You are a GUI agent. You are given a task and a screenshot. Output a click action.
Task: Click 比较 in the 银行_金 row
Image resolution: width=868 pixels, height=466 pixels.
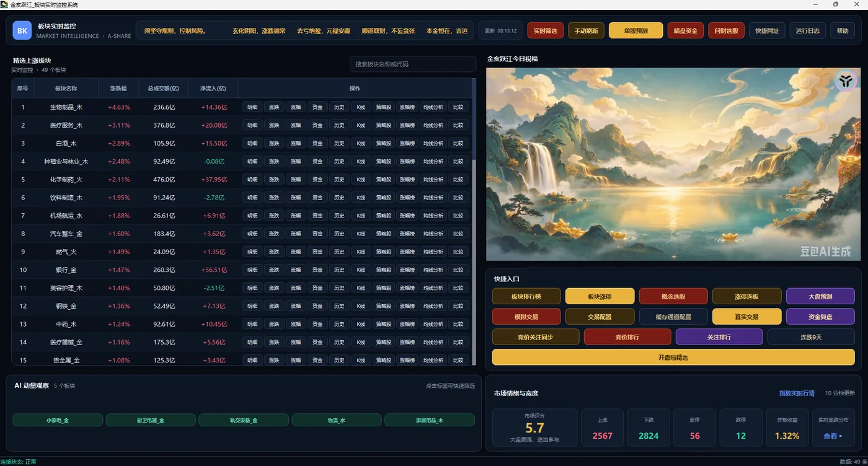[458, 270]
